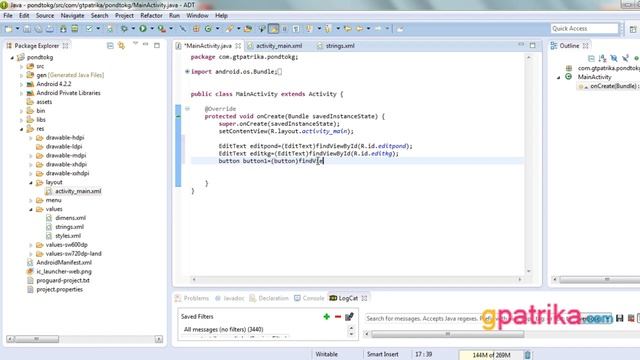The width and height of the screenshot is (640, 360).
Task: Click the New Java Package icon
Action: (x=196, y=29)
